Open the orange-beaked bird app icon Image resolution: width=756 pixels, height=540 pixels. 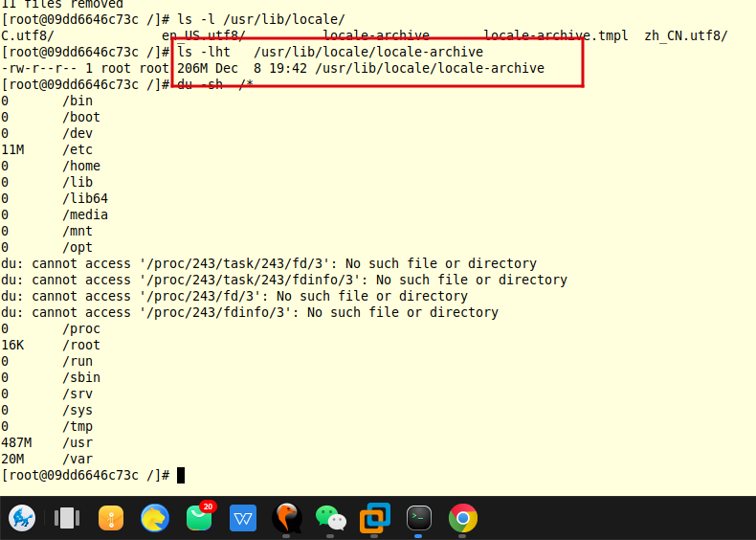click(287, 518)
